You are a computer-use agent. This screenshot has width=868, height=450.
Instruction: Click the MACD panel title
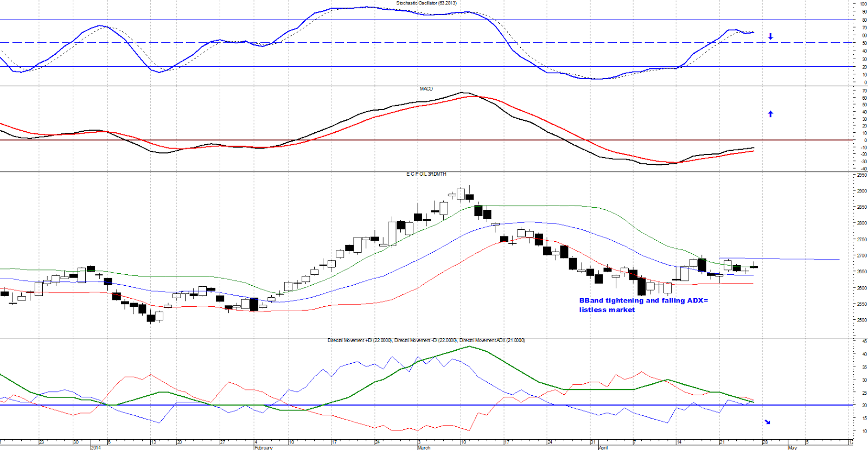point(426,89)
